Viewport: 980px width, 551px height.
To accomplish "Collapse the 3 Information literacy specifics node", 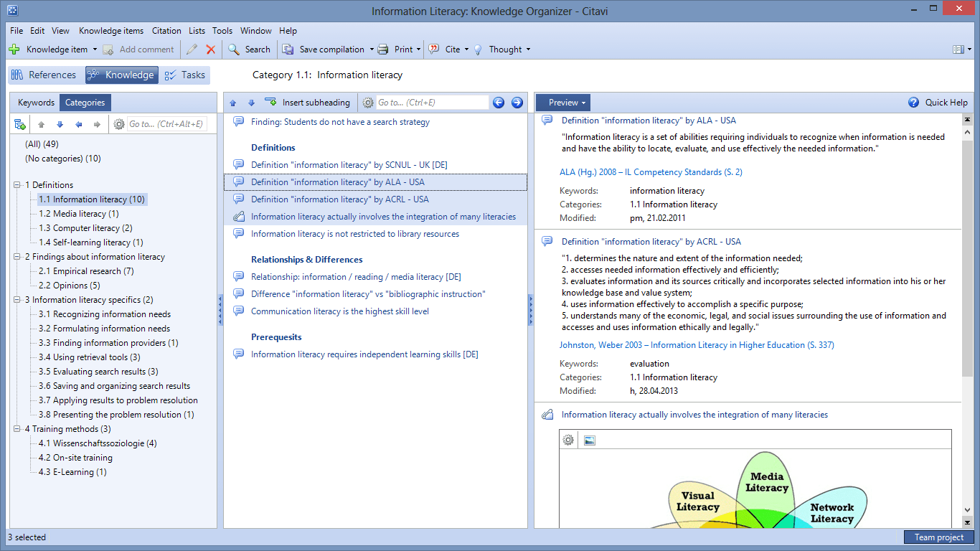I will coord(17,300).
